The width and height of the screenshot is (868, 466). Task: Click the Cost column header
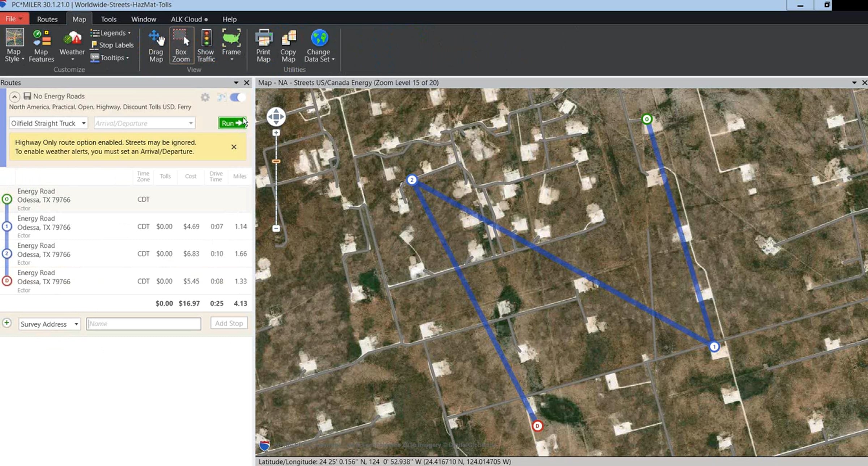pyautogui.click(x=191, y=176)
